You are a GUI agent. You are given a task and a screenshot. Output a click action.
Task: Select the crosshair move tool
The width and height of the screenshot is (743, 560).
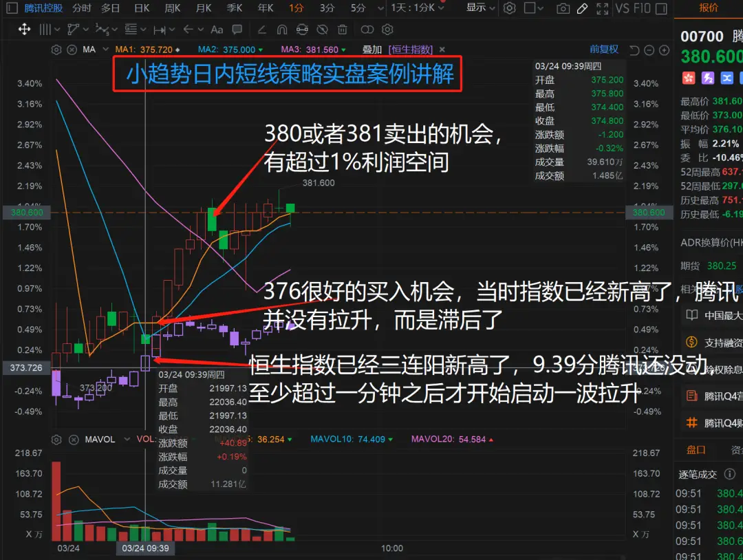point(24,30)
